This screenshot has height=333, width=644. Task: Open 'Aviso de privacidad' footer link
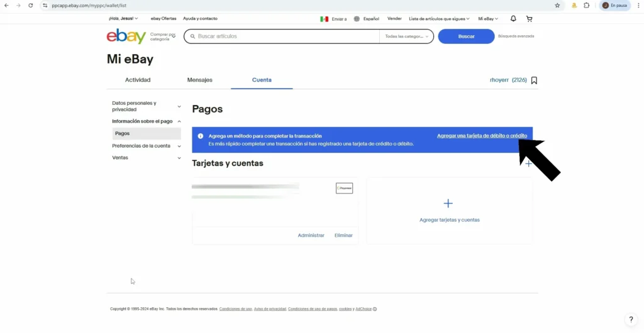pos(270,309)
